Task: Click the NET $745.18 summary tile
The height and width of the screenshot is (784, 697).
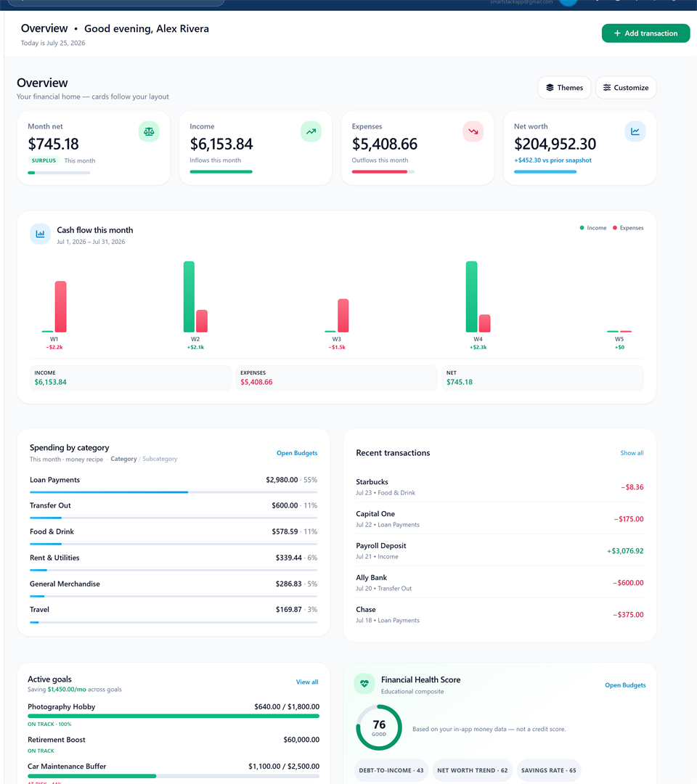Action: (x=542, y=377)
